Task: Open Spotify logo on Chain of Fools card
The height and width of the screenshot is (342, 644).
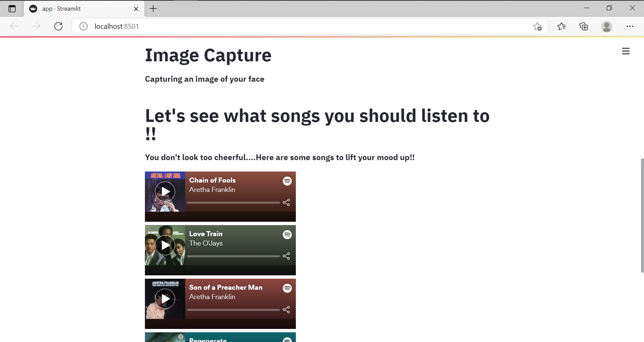Action: coord(287,181)
